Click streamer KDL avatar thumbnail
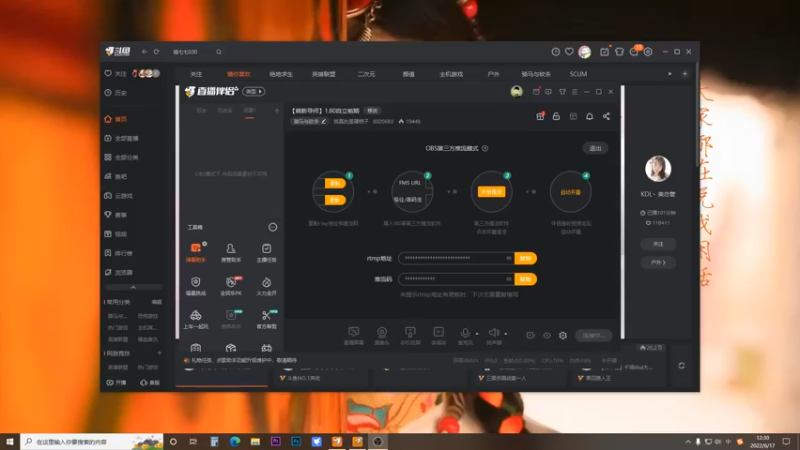 pyautogui.click(x=658, y=168)
